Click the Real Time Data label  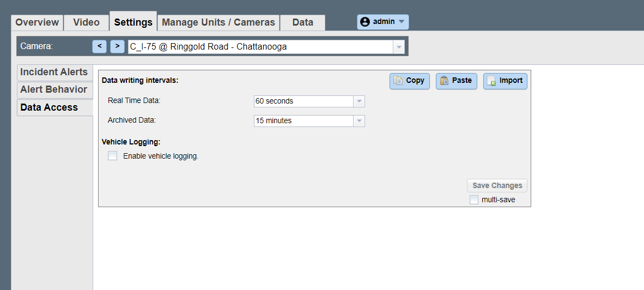pos(134,100)
